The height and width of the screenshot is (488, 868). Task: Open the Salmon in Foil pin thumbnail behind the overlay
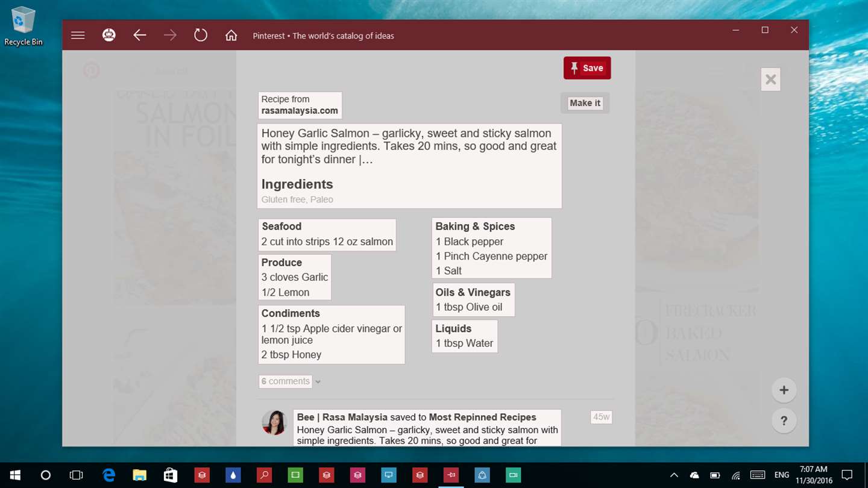click(175, 199)
